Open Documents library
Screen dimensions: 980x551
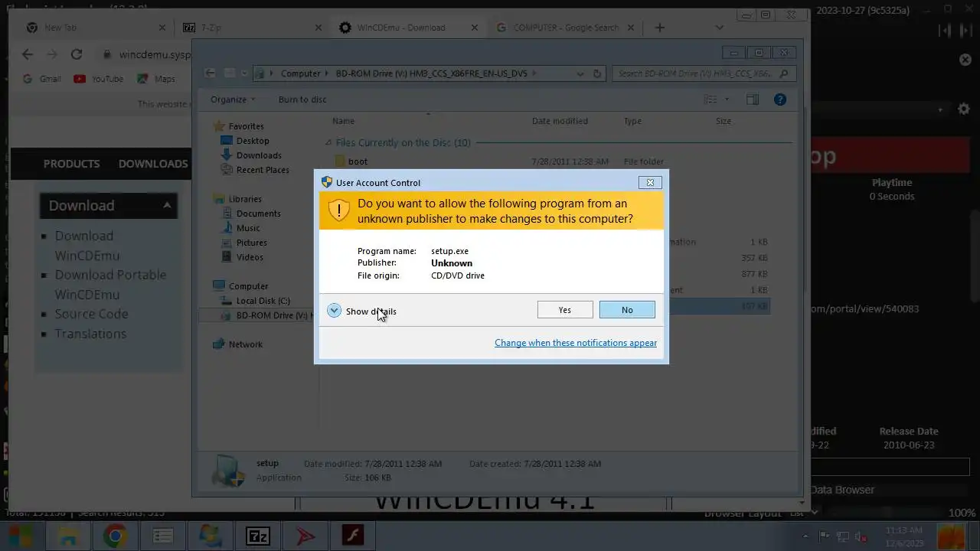click(x=259, y=214)
